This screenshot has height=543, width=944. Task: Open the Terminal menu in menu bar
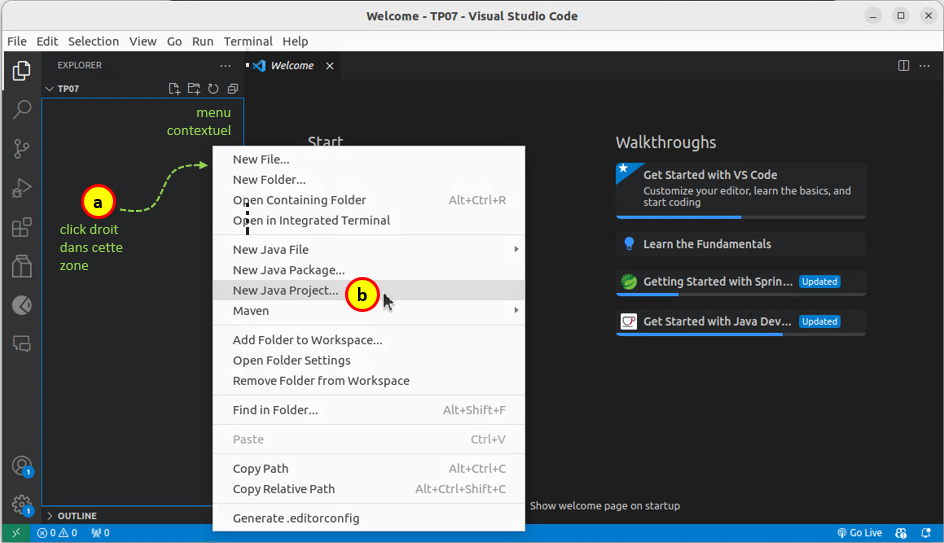coord(248,41)
